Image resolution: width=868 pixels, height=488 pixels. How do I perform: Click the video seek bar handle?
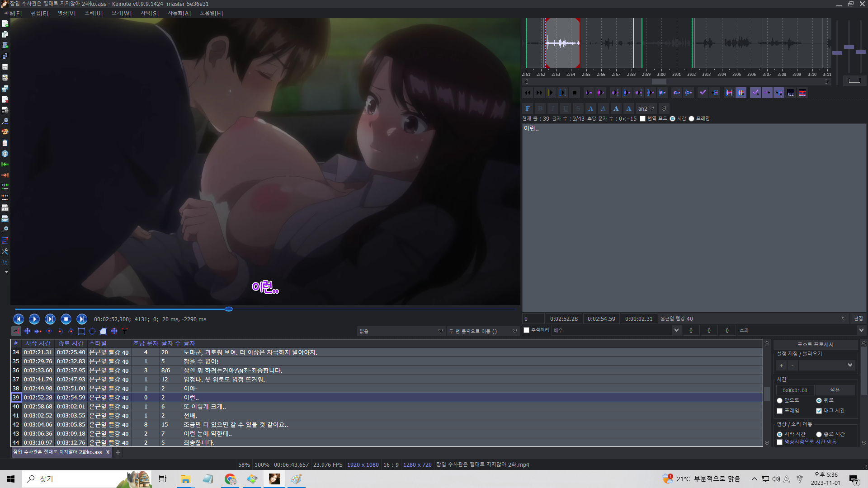229,309
